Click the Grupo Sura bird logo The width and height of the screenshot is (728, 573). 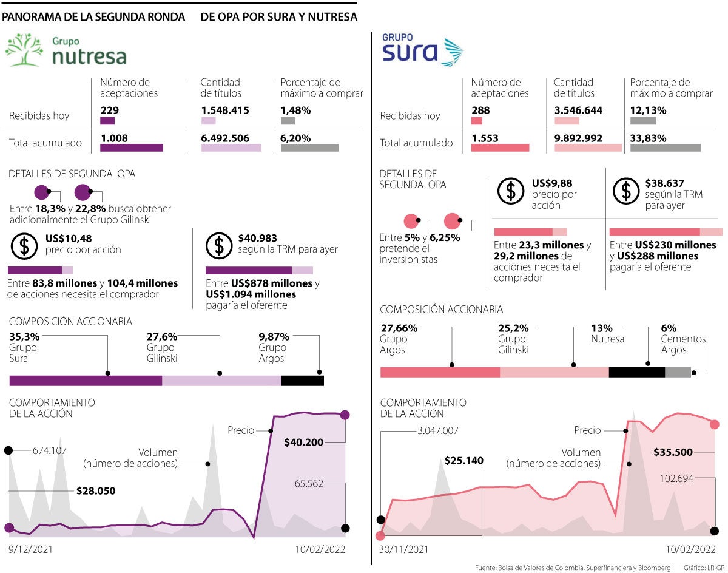(453, 52)
